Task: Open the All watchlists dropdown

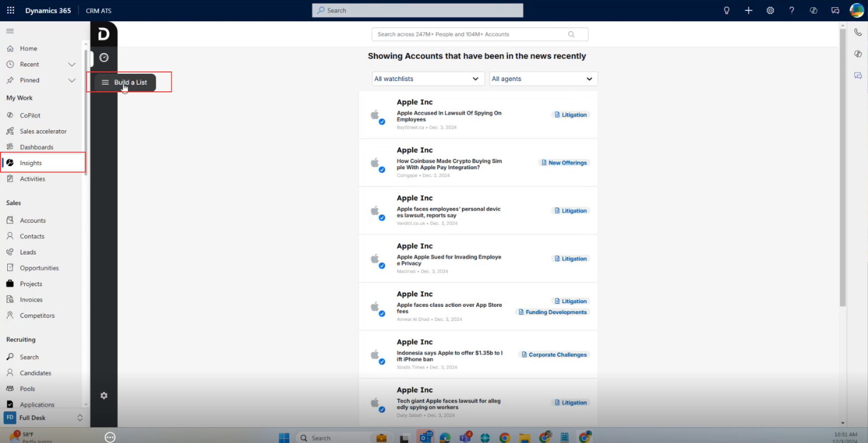Action: pyautogui.click(x=428, y=79)
